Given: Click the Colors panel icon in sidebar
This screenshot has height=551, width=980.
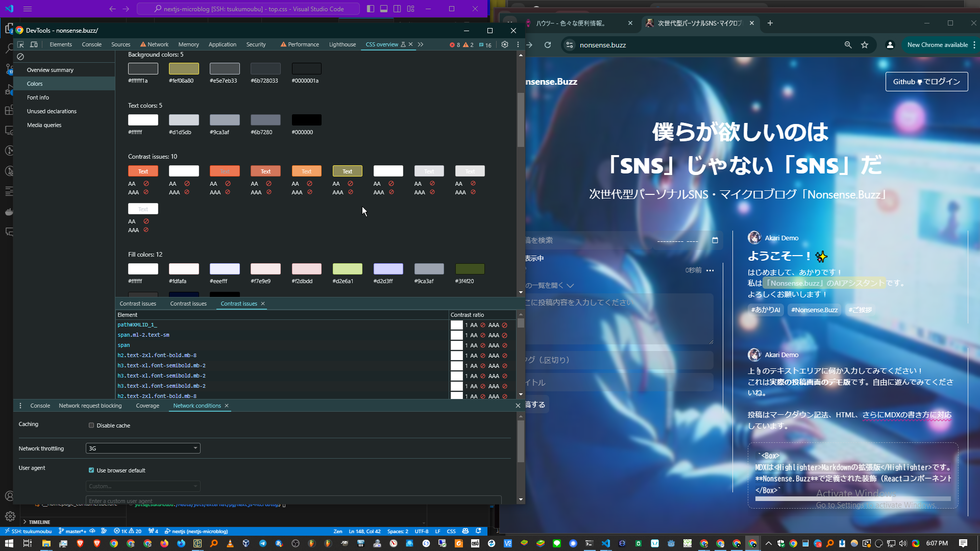Looking at the screenshot, I should click(34, 84).
